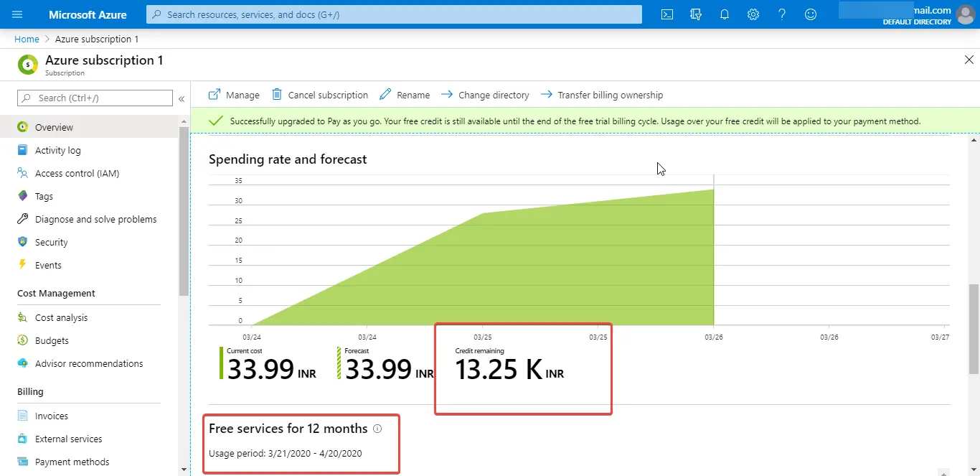Open the Activity log menu item

tap(89, 150)
